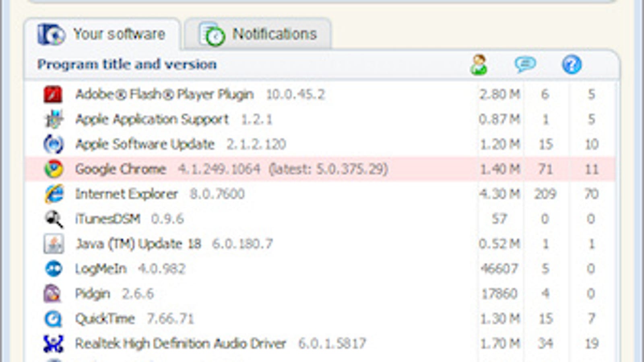Select the iTunesDSM program name
This screenshot has height=362, width=644.
(107, 219)
